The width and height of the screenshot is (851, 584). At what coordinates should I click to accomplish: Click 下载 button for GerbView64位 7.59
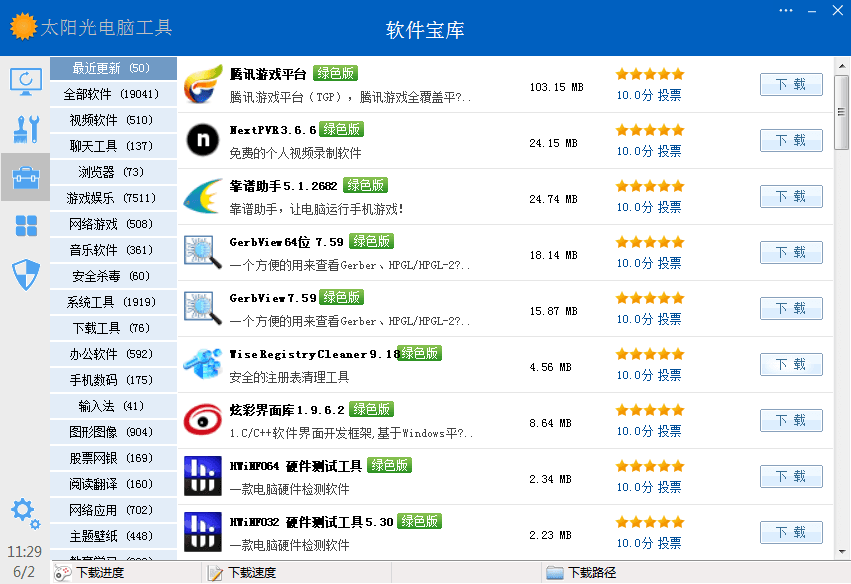[790, 253]
